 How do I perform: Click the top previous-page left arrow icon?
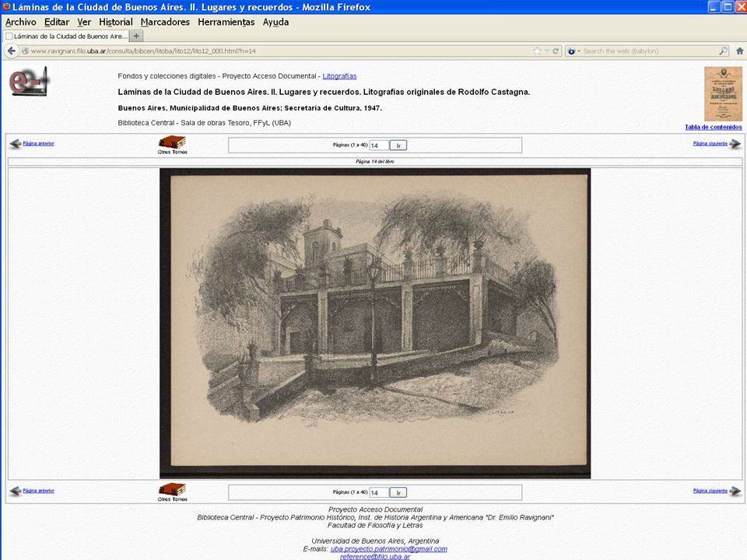pos(16,143)
